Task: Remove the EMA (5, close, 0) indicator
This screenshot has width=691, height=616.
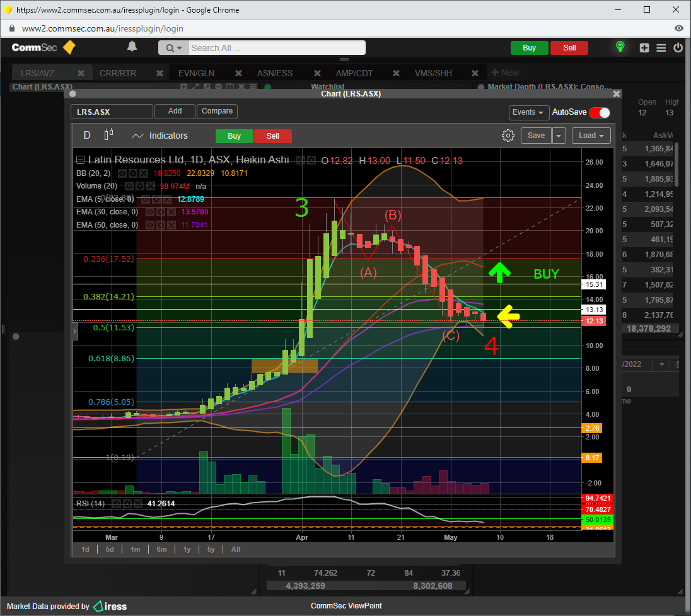Action: click(167, 199)
